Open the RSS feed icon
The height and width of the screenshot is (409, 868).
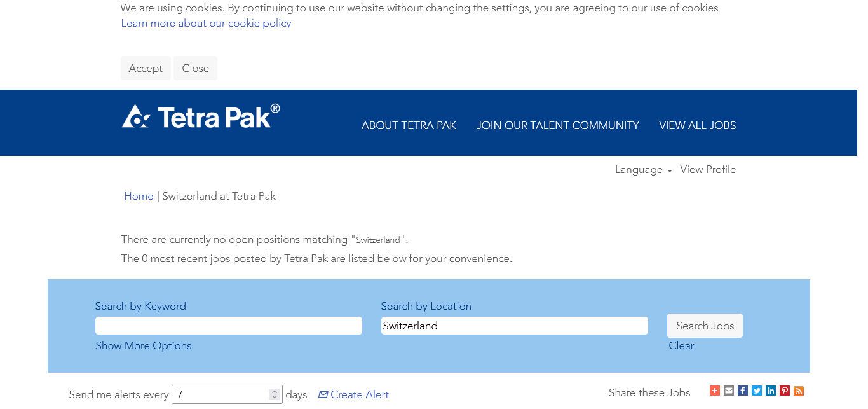point(799,391)
